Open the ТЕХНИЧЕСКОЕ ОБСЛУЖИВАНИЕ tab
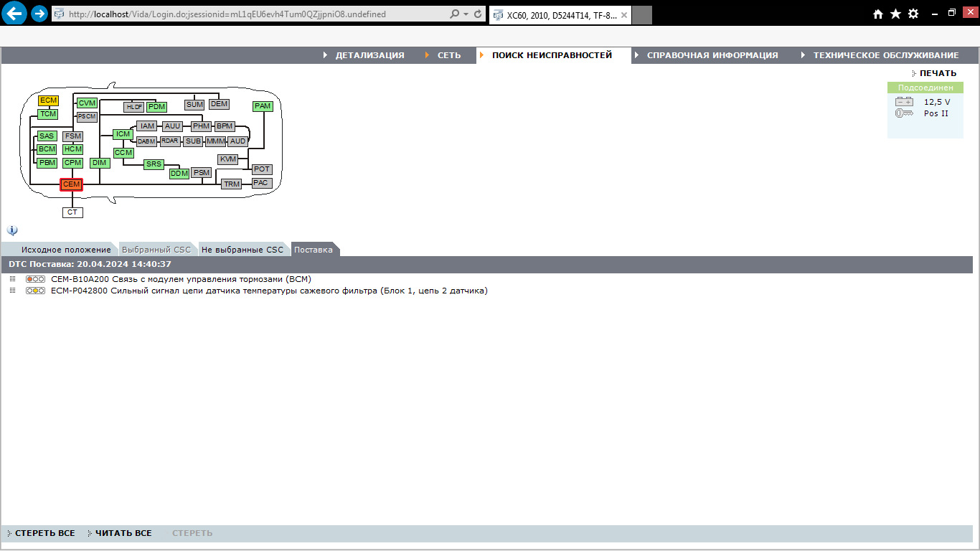Image resolution: width=980 pixels, height=551 pixels. [886, 55]
